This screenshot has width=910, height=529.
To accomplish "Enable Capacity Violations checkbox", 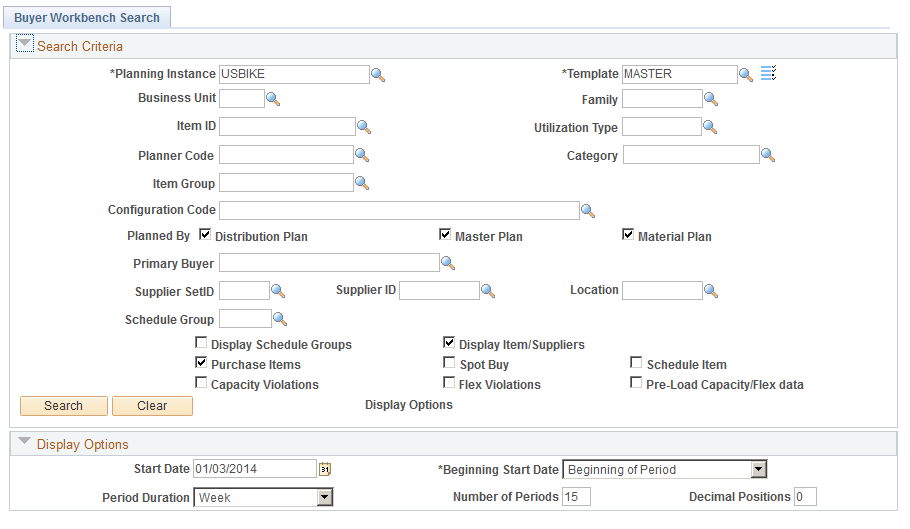I will pos(201,383).
